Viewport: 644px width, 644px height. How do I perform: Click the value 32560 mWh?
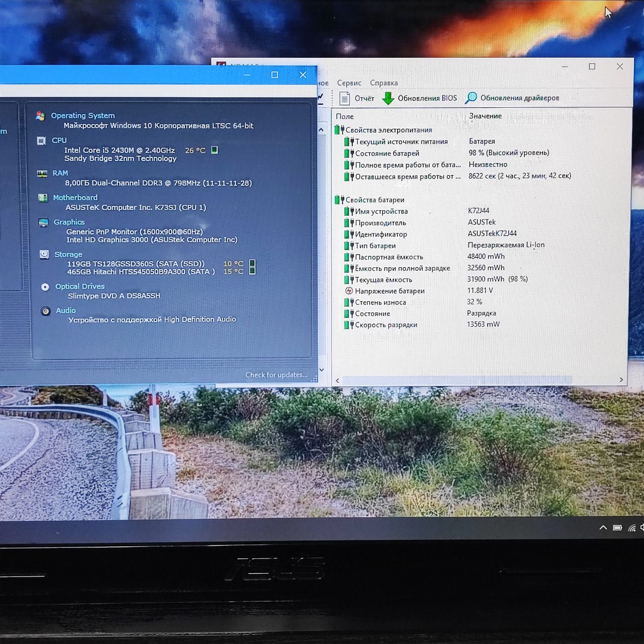point(486,268)
